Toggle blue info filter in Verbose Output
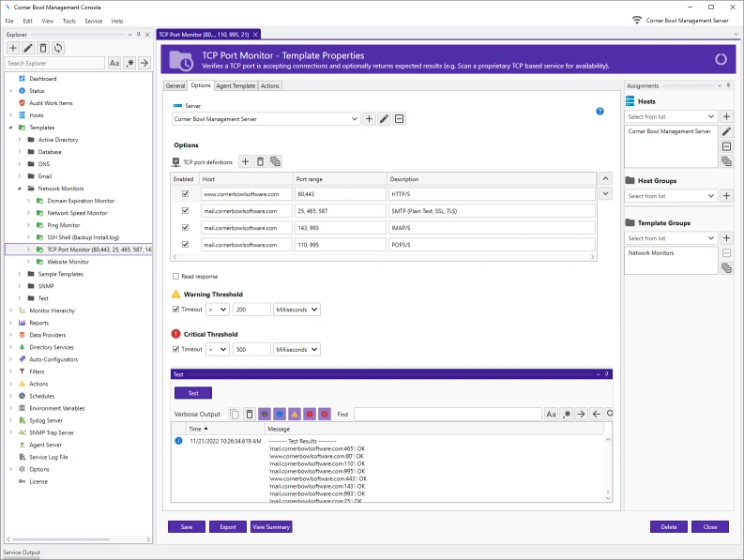The image size is (744, 560). (280, 415)
